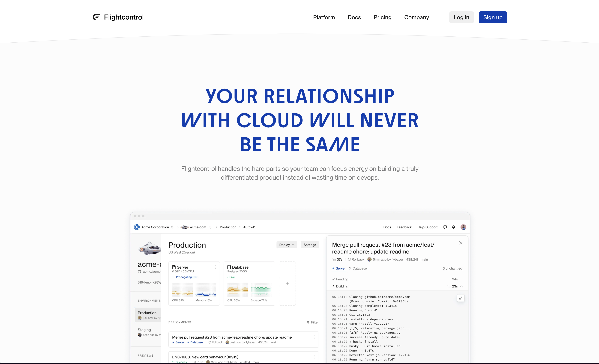Expand the Acme Corporation organization switcher

(x=172, y=227)
